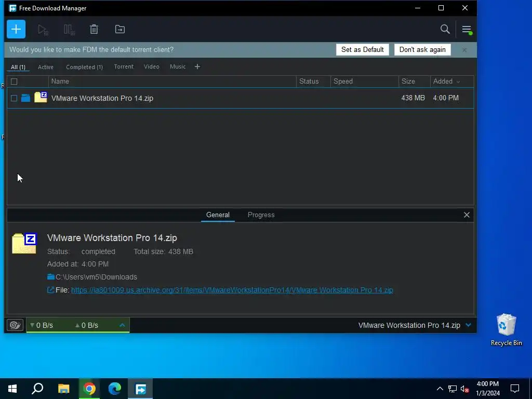
Task: Click the Start all downloads icon
Action: pos(43,30)
